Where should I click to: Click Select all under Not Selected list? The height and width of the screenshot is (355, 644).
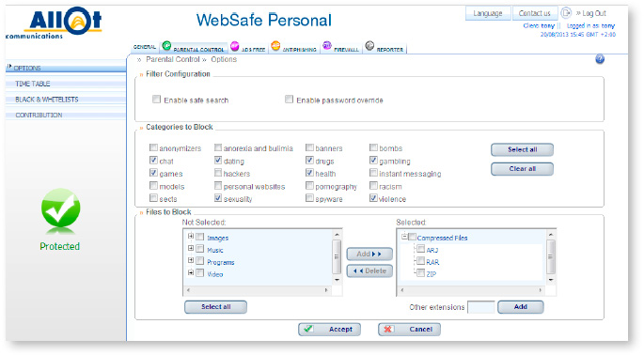point(215,306)
